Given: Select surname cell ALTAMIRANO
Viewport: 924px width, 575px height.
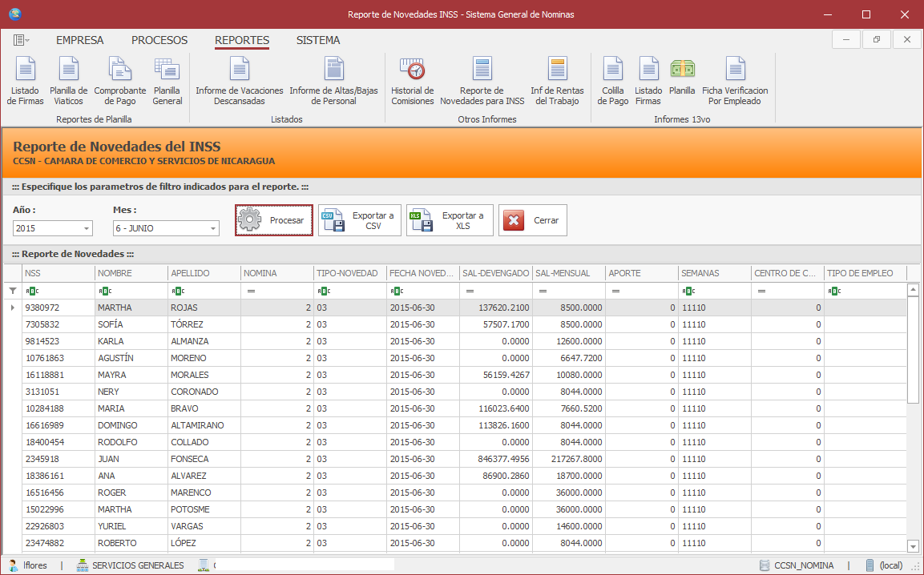Looking at the screenshot, I should [204, 425].
